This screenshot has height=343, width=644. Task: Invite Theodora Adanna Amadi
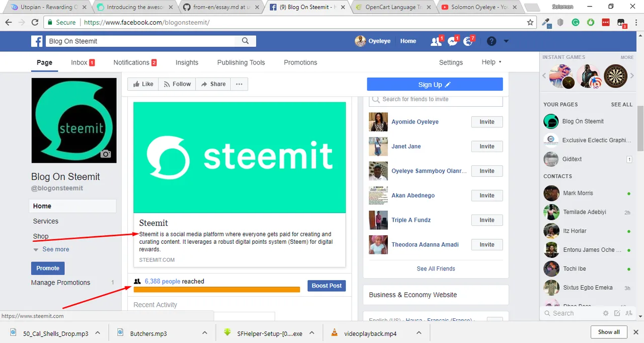coord(487,245)
